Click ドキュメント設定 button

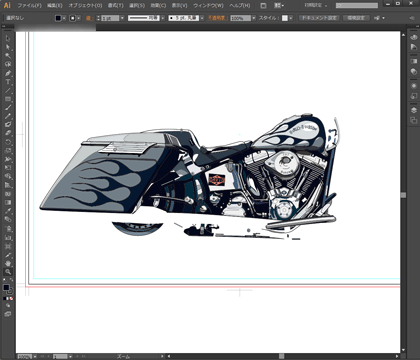(319, 18)
